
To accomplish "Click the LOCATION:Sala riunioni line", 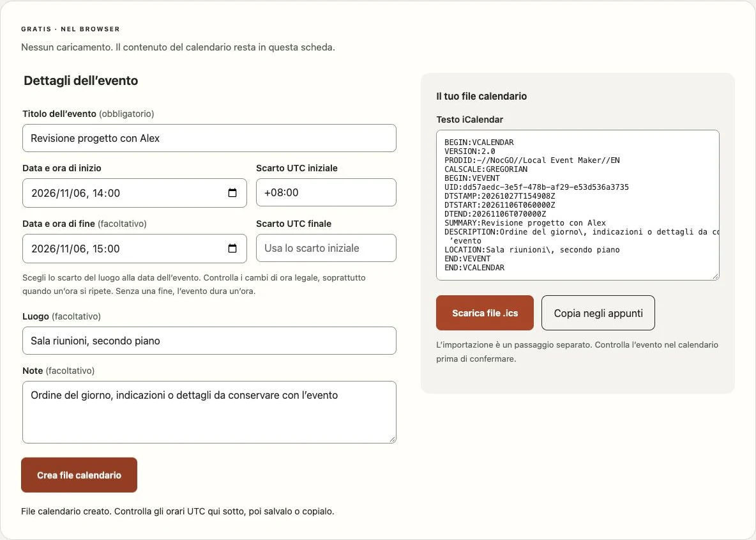I will click(532, 250).
